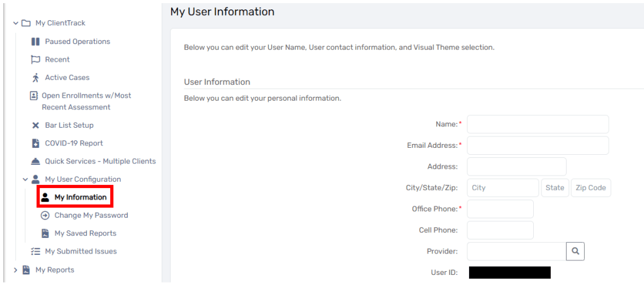Viewport: 644px width, 285px height.
Task: Open My Saved Reports
Action: [x=85, y=233]
